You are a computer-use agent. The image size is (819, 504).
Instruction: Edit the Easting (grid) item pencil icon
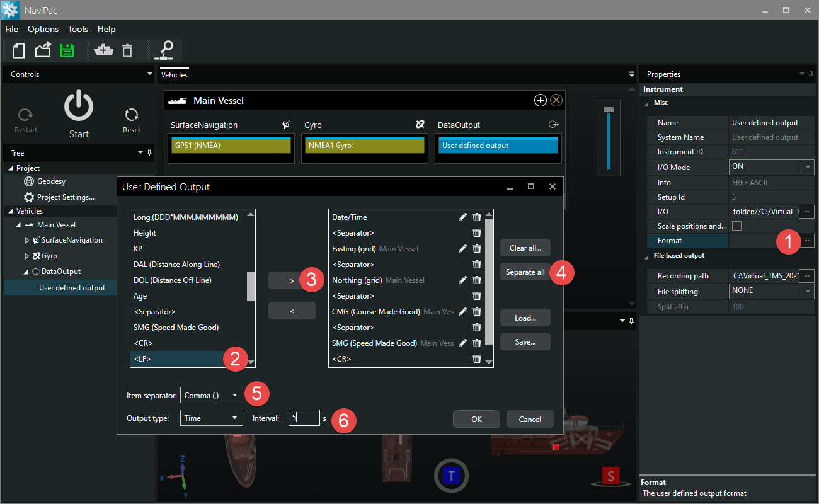coord(463,248)
